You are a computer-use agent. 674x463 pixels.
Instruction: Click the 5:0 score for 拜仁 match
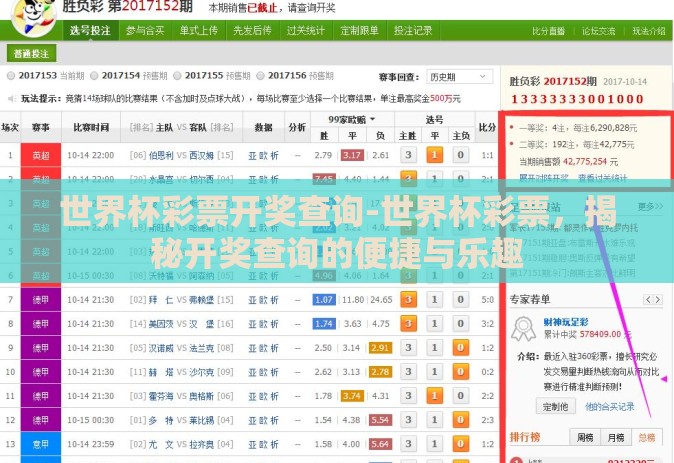(487, 300)
